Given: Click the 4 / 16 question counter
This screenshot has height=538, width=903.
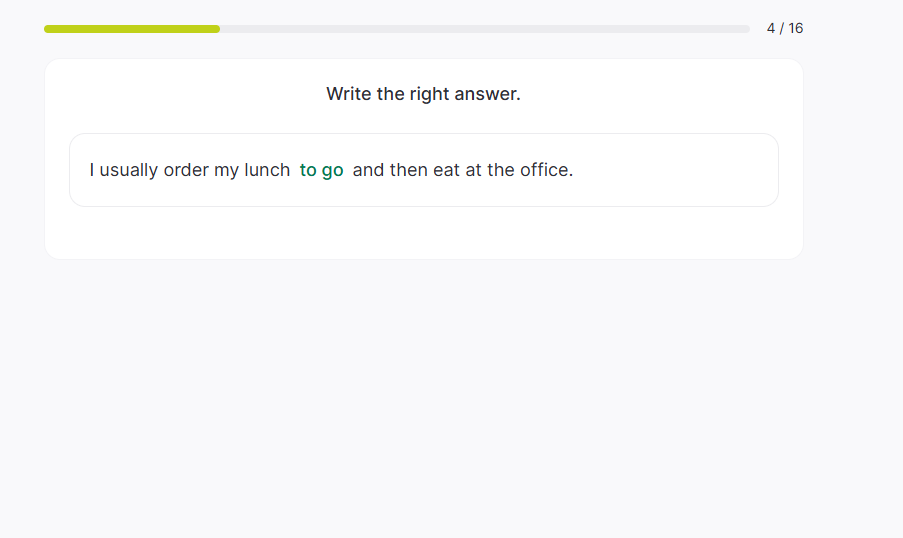Looking at the screenshot, I should click(785, 28).
